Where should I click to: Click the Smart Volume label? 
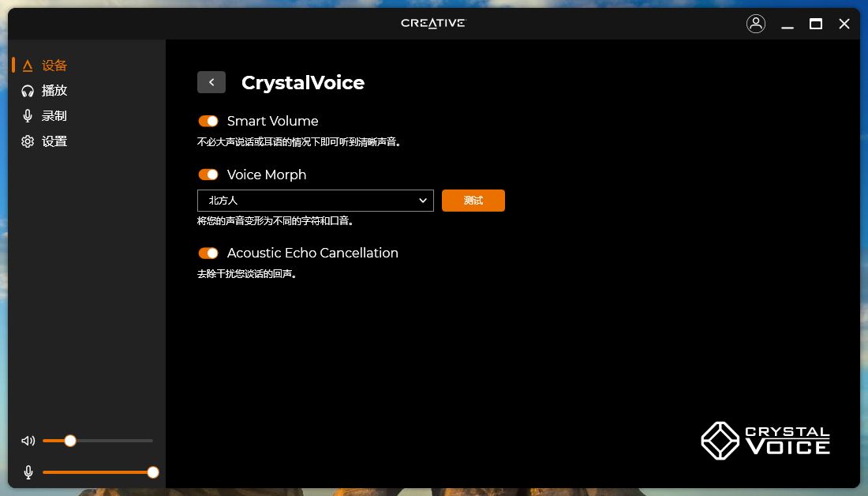pyautogui.click(x=273, y=121)
